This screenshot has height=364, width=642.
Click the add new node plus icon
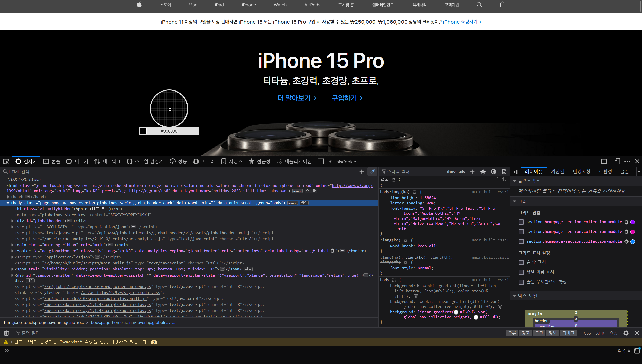click(361, 172)
